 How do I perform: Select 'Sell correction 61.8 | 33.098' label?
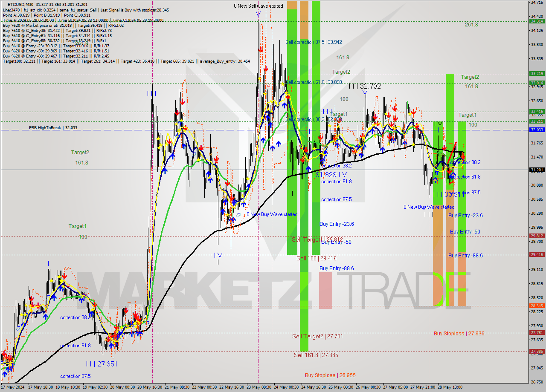[x=314, y=82]
